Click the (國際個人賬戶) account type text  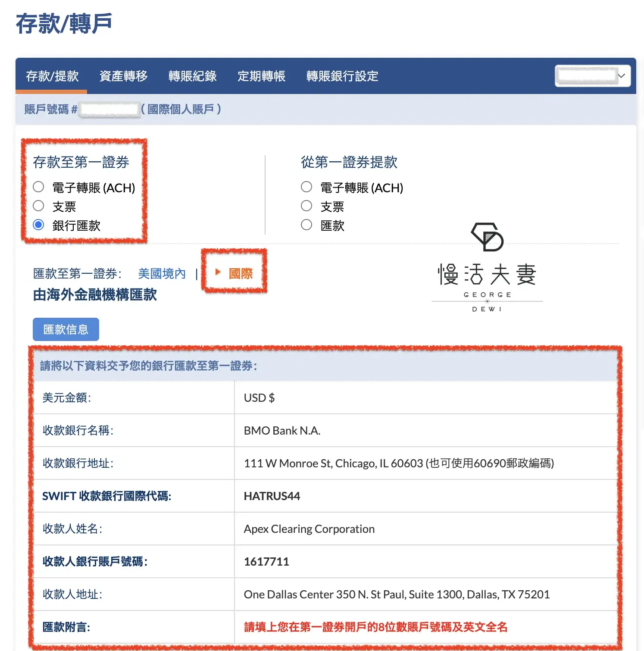pyautogui.click(x=181, y=109)
